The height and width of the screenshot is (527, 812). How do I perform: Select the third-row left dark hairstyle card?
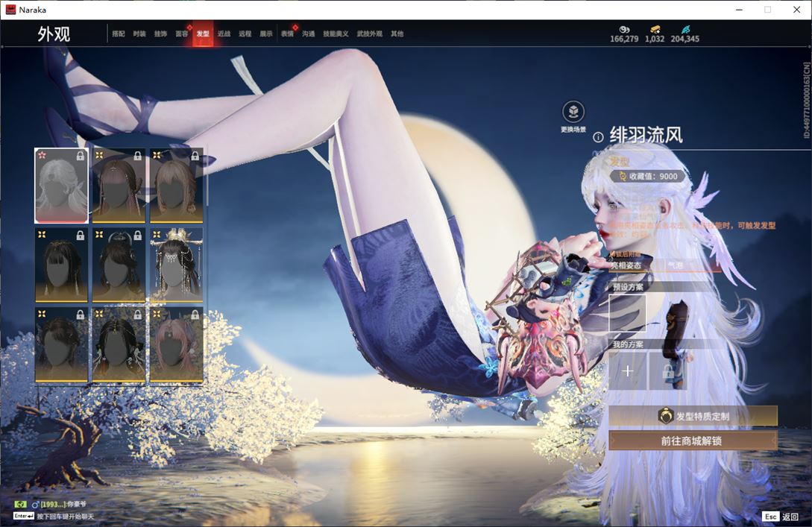click(x=62, y=344)
